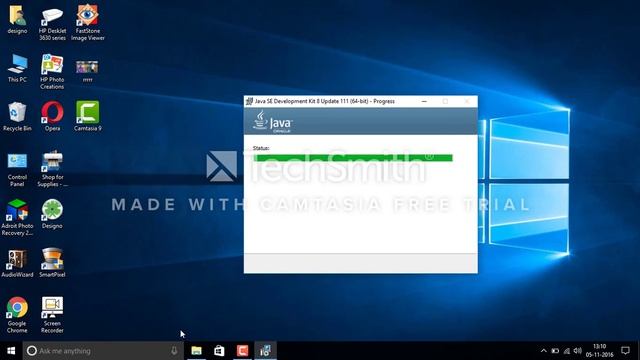Switch to Camtasia in the taskbar
Image resolution: width=640 pixels, height=360 pixels.
pyautogui.click(x=242, y=351)
